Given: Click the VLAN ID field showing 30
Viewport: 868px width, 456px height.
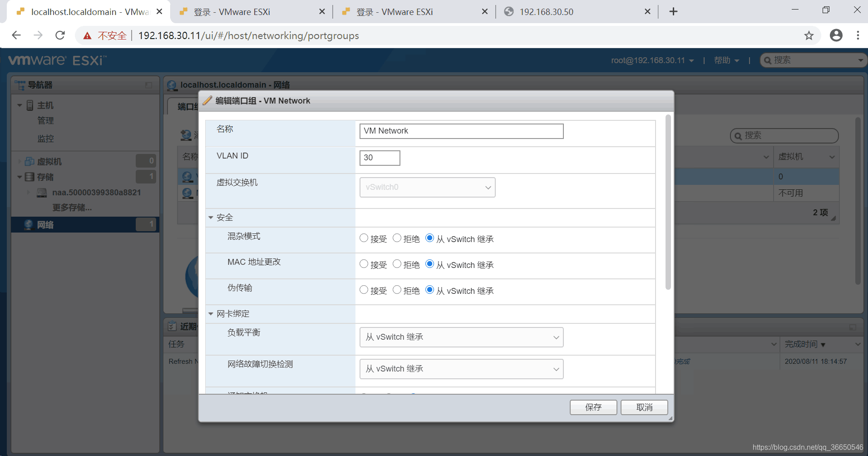Looking at the screenshot, I should (x=380, y=158).
